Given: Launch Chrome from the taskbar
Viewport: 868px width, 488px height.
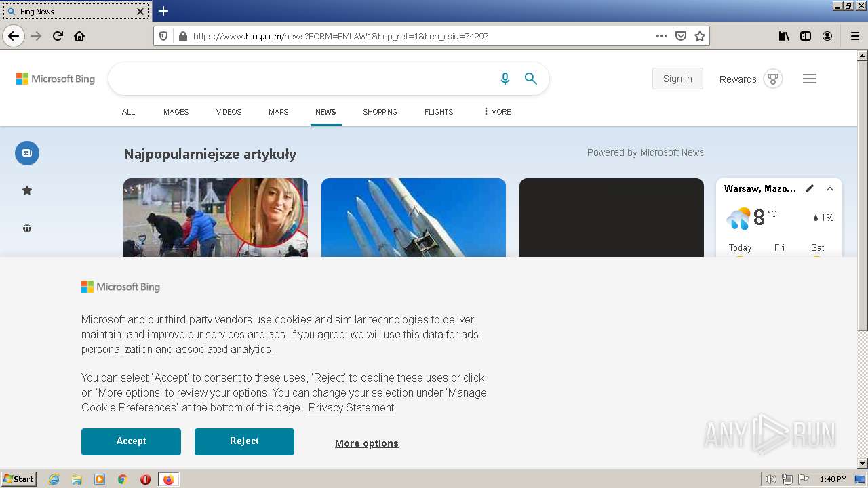Looking at the screenshot, I should 123,479.
